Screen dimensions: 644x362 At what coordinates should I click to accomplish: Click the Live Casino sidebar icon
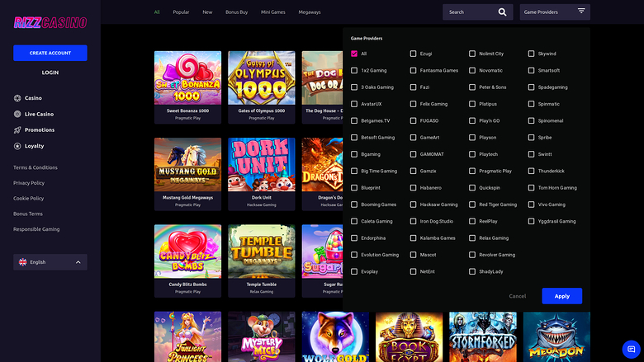pyautogui.click(x=17, y=114)
